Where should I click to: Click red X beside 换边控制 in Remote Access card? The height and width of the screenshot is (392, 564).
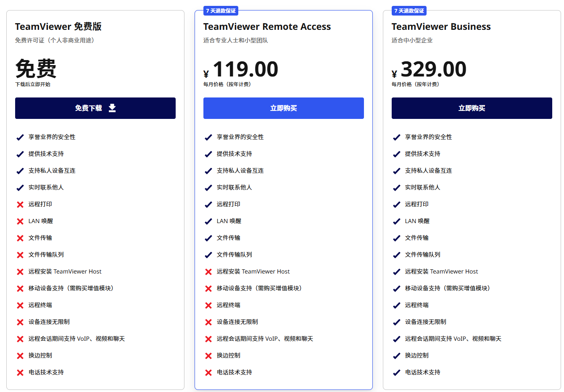pos(208,356)
